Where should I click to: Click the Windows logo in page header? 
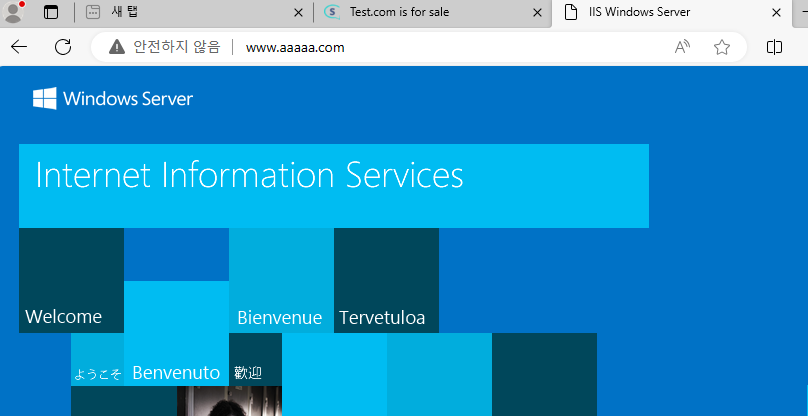pyautogui.click(x=45, y=98)
